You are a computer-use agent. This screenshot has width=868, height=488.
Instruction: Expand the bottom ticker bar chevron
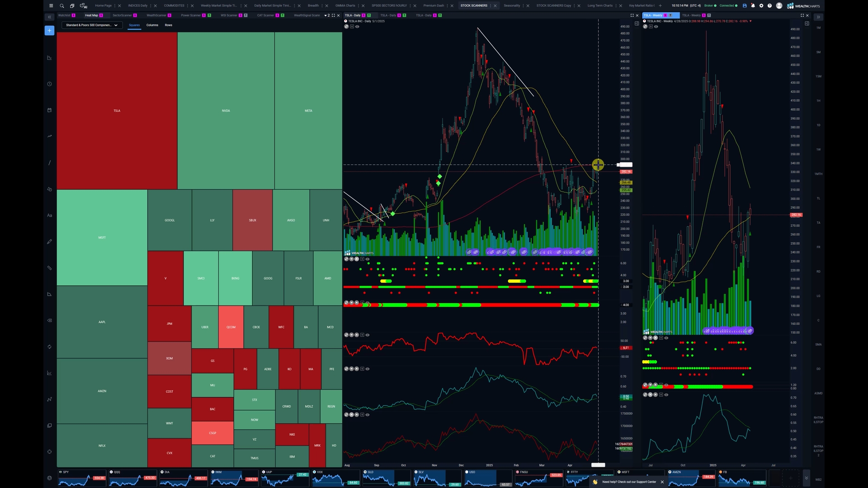[806, 478]
